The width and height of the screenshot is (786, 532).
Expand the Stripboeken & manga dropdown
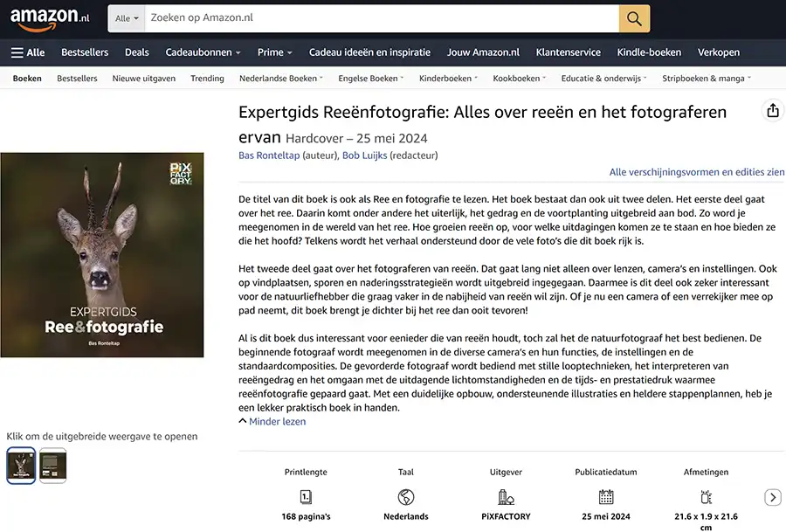tap(706, 78)
